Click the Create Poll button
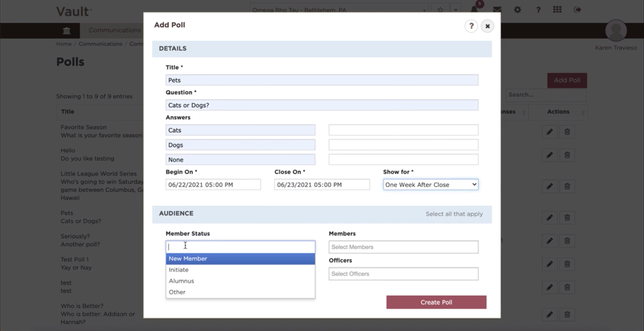644x331 pixels. tap(436, 302)
